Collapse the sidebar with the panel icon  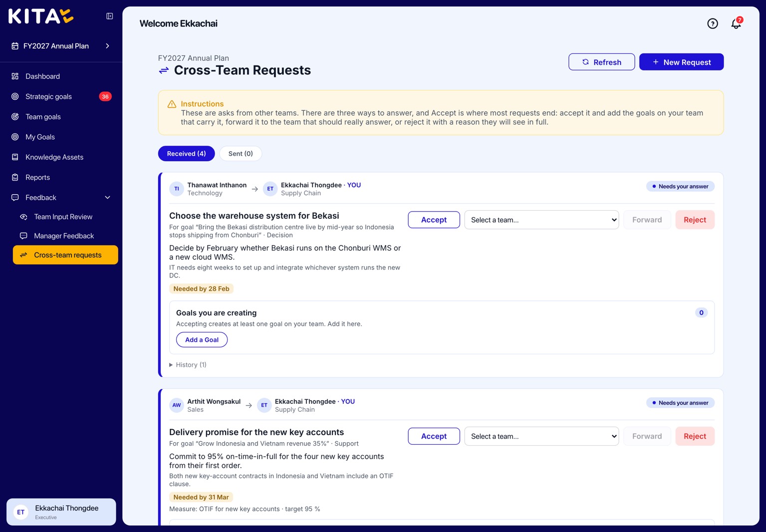click(x=110, y=16)
